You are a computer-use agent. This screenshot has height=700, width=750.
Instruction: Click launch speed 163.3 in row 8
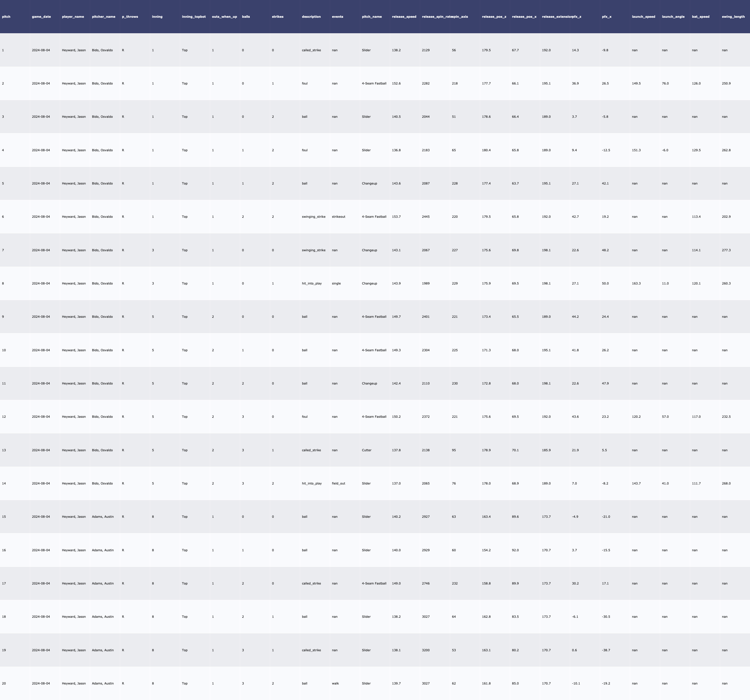click(636, 283)
